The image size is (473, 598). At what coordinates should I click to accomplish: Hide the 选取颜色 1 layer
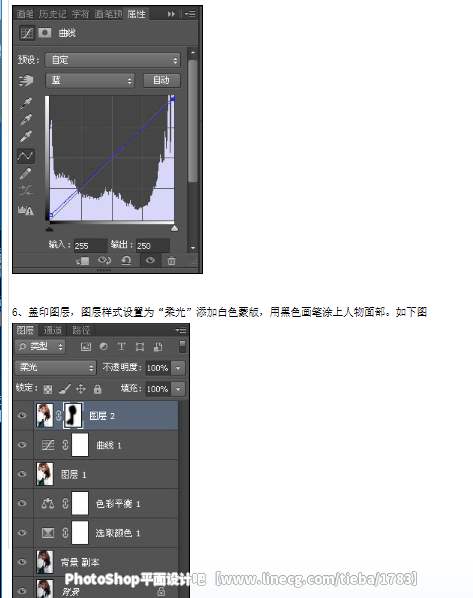[22, 533]
